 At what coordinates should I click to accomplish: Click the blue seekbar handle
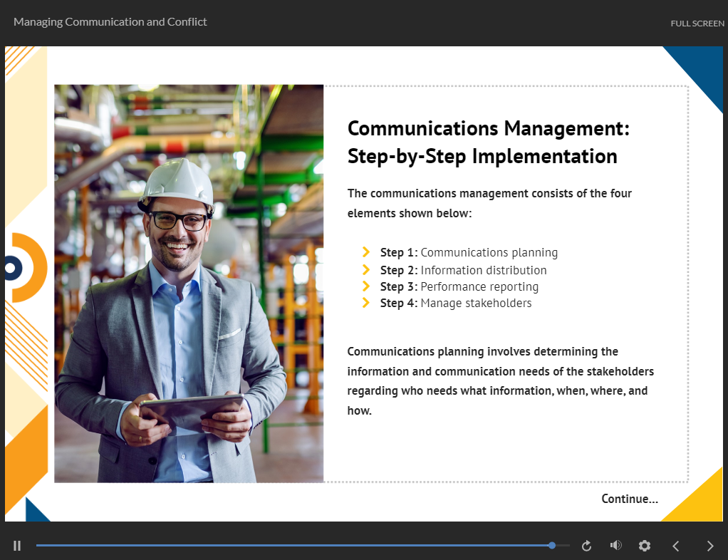tap(552, 546)
